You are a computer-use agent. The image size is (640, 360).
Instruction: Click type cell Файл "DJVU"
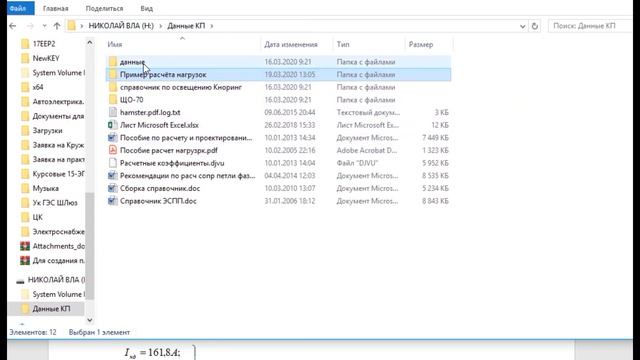[357, 163]
